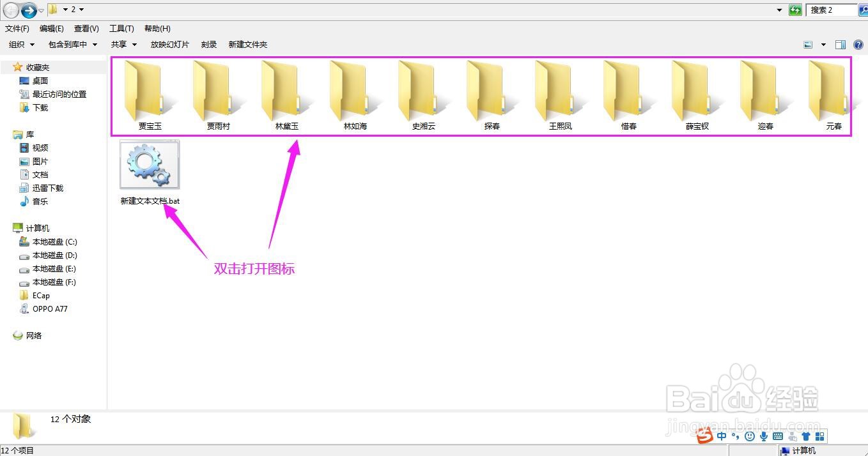Screen dimensions: 868x456
Task: Click the change view icon
Action: tap(808, 45)
